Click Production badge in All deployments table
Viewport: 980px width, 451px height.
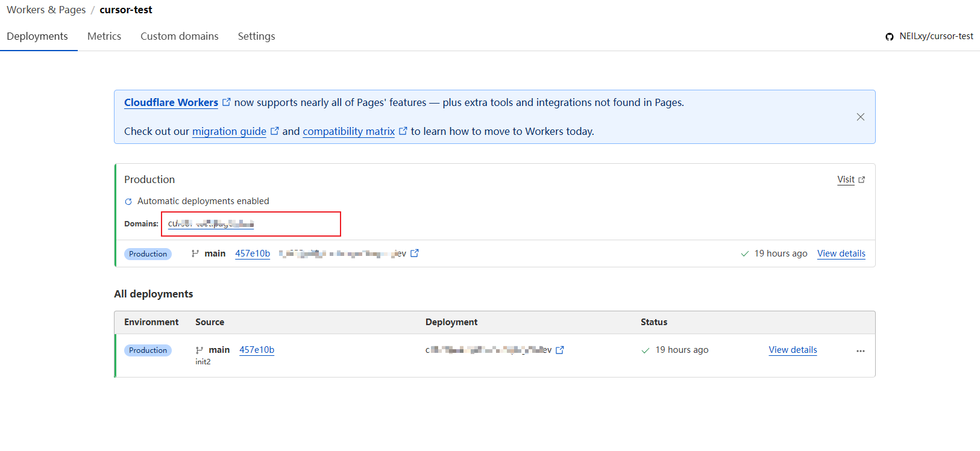pyautogui.click(x=148, y=350)
